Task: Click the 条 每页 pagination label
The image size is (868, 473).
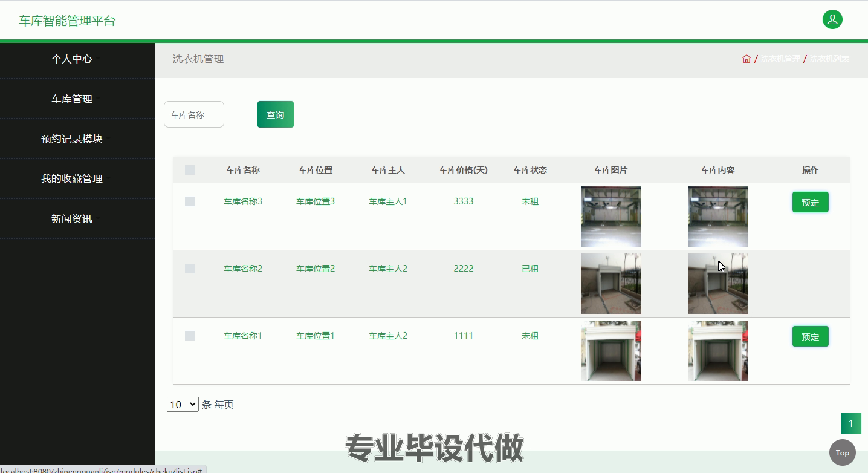Action: point(218,405)
